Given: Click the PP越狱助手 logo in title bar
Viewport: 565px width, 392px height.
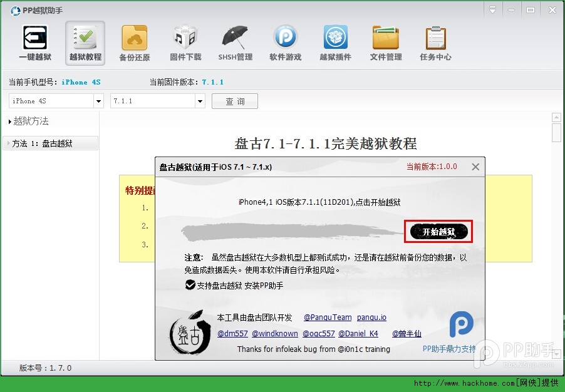Looking at the screenshot, I should tap(16, 11).
